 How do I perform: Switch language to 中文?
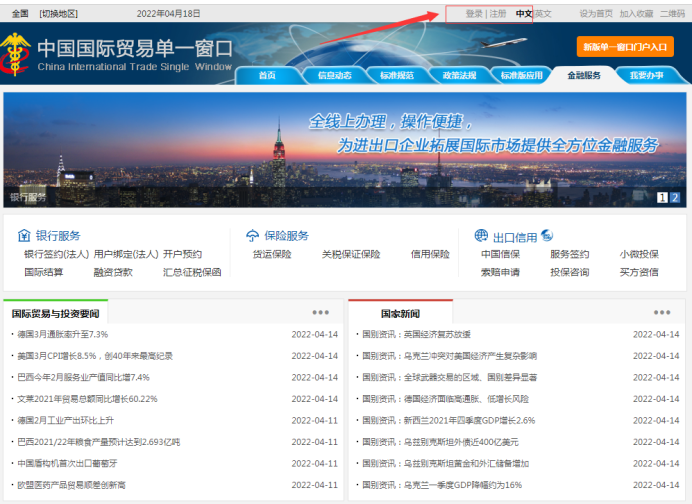tap(524, 14)
